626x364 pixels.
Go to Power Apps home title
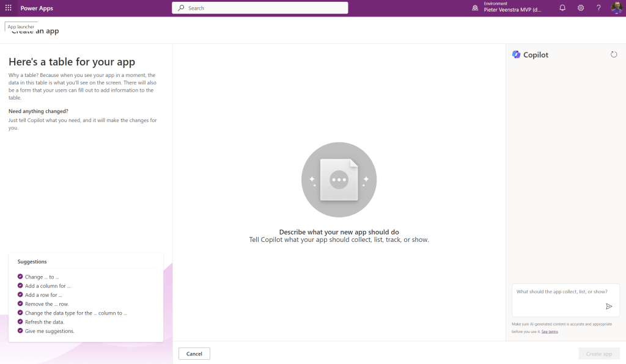click(x=37, y=8)
